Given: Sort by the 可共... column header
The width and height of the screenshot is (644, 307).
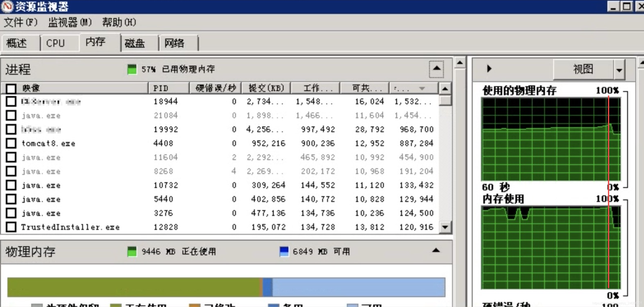Looking at the screenshot, I should point(365,88).
